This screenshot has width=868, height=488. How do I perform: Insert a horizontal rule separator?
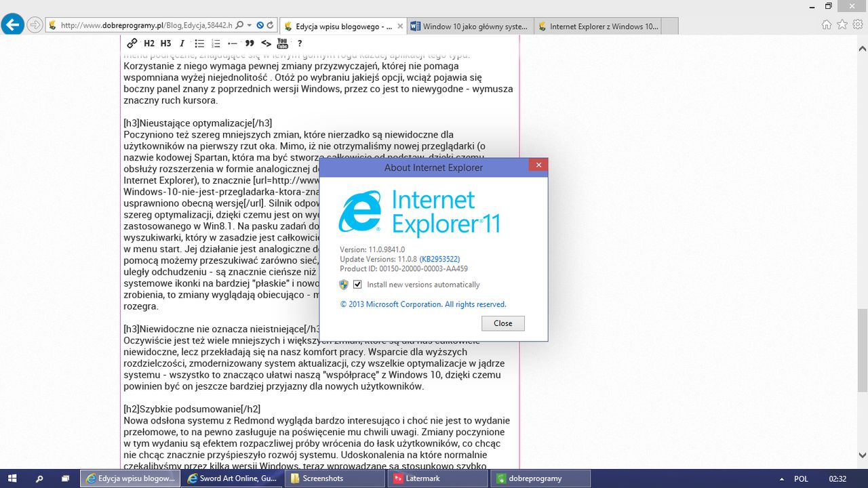pyautogui.click(x=233, y=43)
